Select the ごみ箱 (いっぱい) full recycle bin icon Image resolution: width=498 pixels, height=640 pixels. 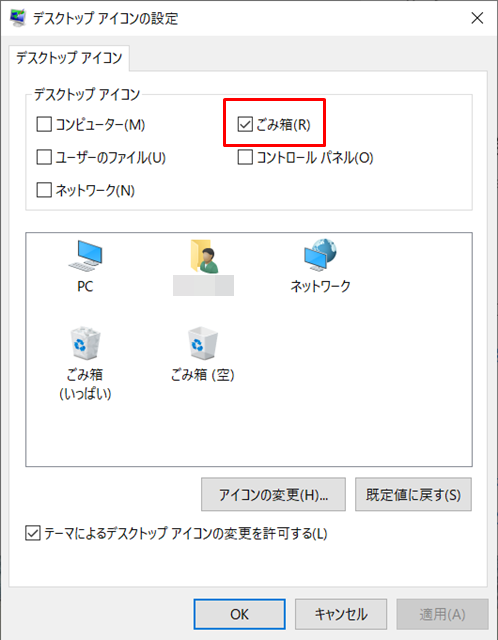click(85, 343)
